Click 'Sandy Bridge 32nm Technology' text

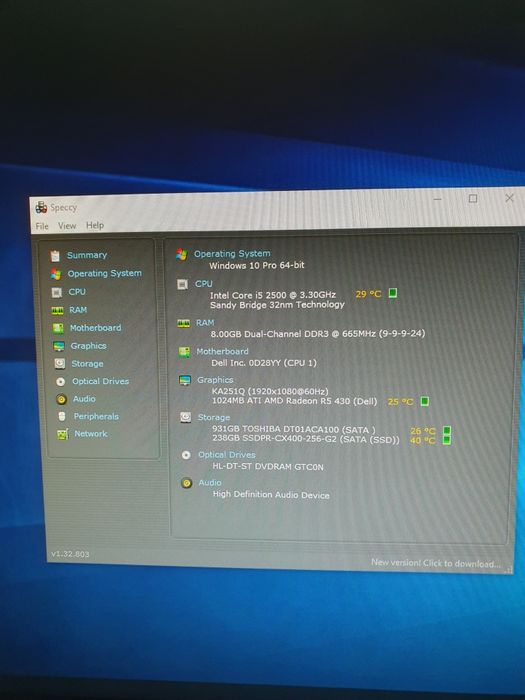pyautogui.click(x=277, y=305)
